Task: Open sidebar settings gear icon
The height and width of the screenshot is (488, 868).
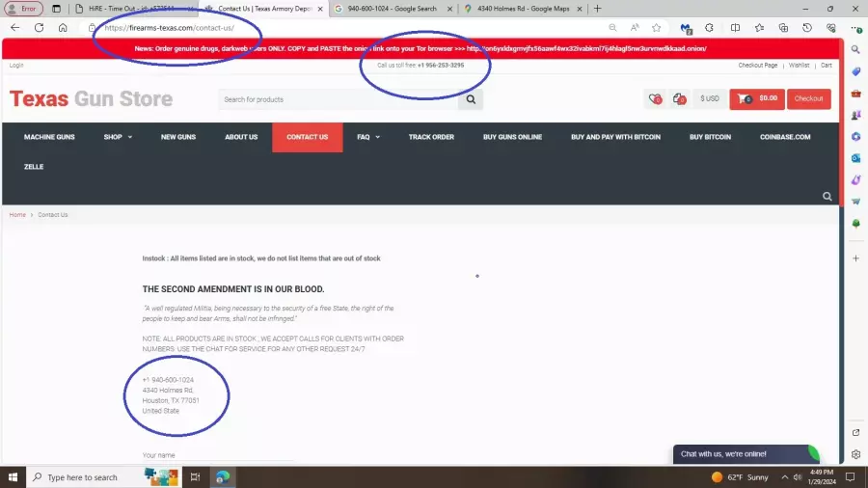Action: pyautogui.click(x=855, y=454)
